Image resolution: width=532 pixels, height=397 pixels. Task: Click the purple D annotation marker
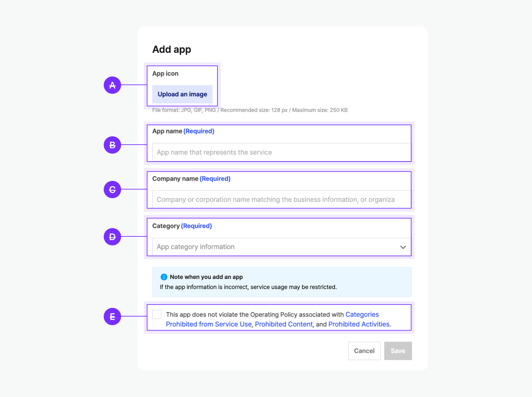[112, 237]
